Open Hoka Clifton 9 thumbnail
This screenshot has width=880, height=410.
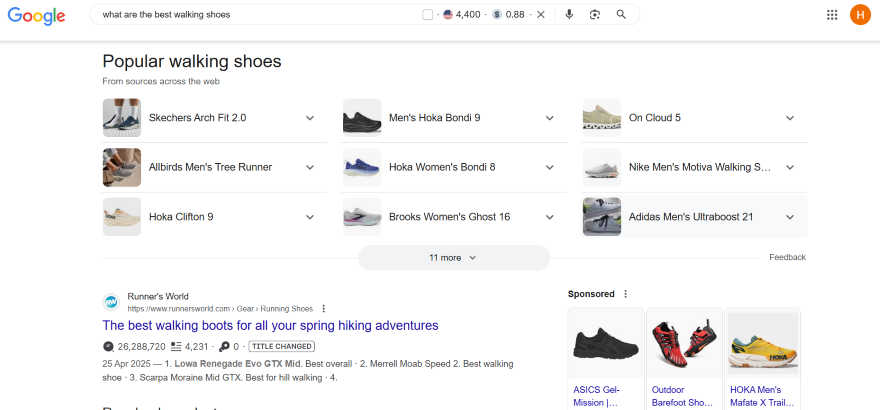pyautogui.click(x=122, y=216)
